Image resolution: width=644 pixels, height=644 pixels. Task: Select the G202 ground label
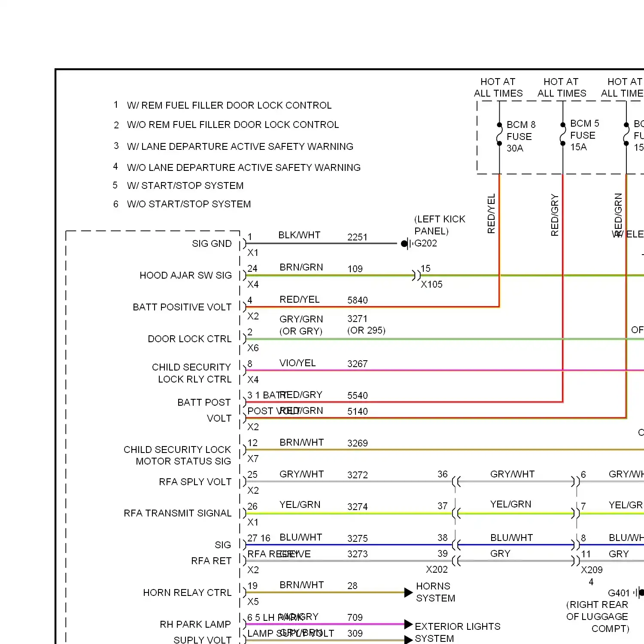(425, 243)
